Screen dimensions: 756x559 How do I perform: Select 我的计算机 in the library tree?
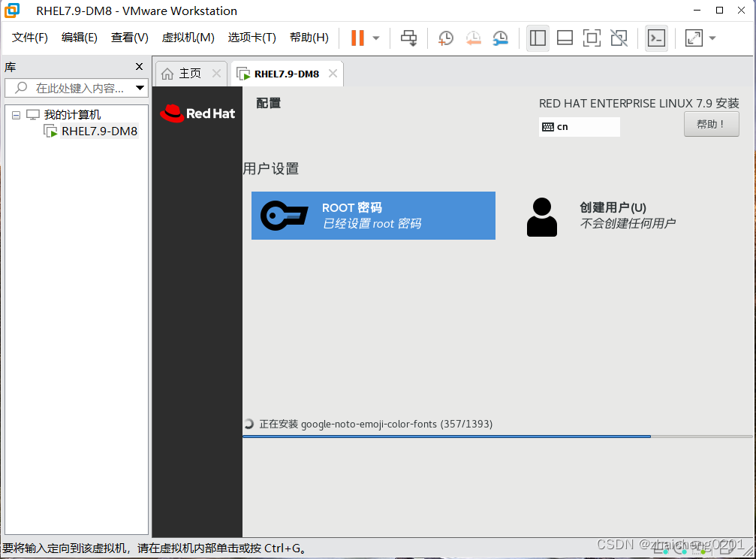[x=72, y=115]
